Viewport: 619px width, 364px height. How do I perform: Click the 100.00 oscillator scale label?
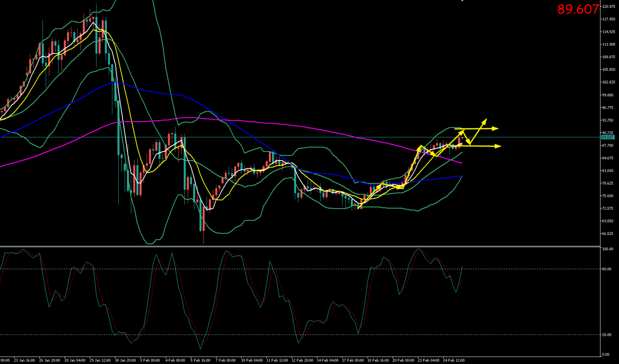[x=607, y=249]
